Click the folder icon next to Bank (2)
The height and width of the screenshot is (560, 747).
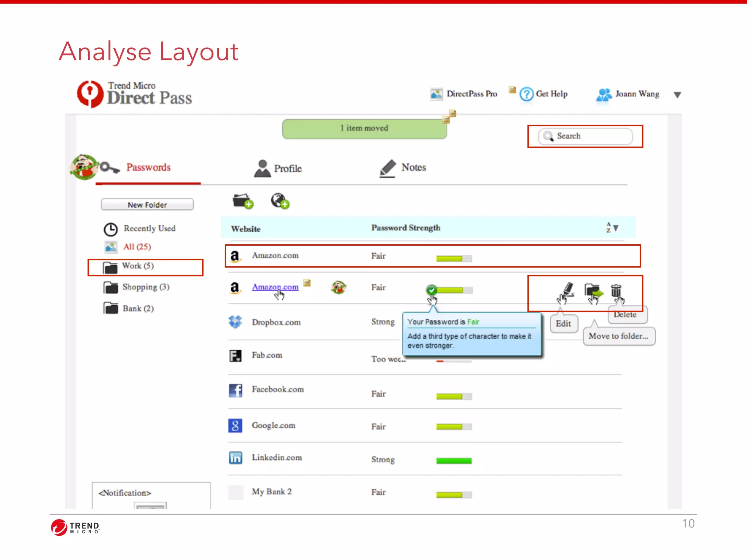(111, 308)
